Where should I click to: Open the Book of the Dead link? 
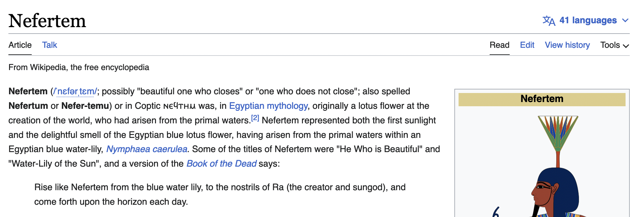221,164
